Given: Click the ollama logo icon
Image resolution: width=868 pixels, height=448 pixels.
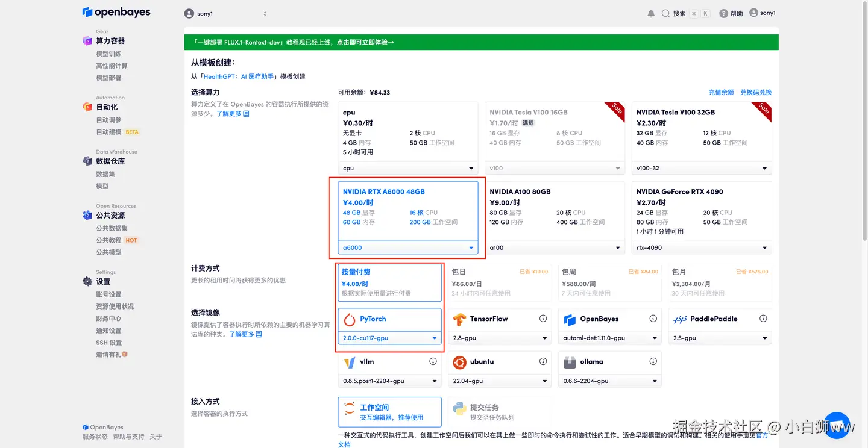Looking at the screenshot, I should tap(570, 362).
